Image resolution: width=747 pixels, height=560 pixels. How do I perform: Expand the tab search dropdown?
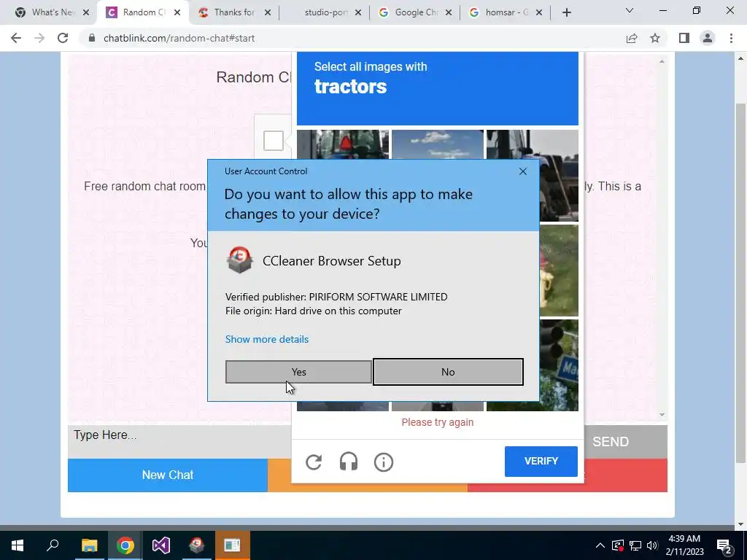[x=630, y=10]
